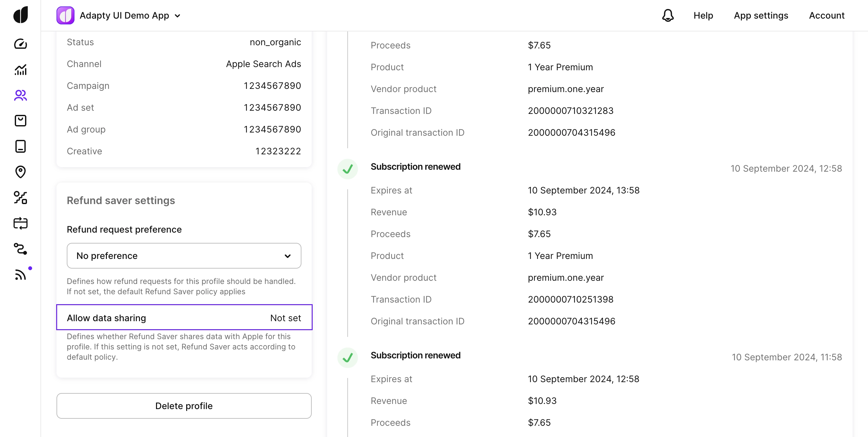This screenshot has width=868, height=437.
Task: Open the Overview dashboard from the sidebar
Action: (x=21, y=43)
